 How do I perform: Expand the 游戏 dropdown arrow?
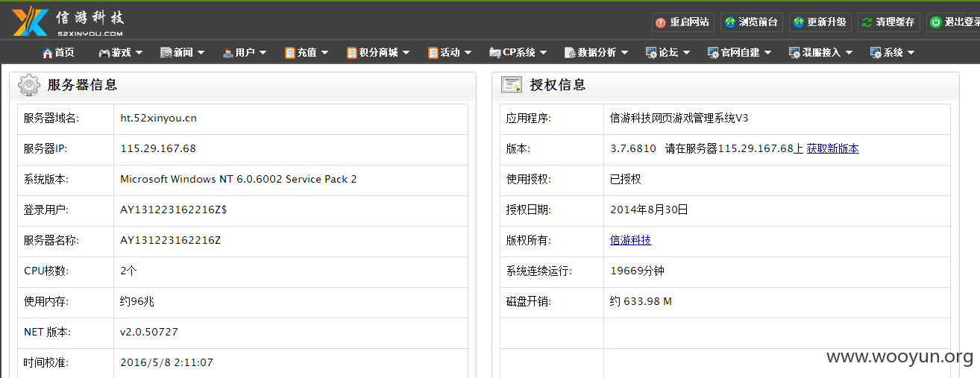(x=140, y=53)
